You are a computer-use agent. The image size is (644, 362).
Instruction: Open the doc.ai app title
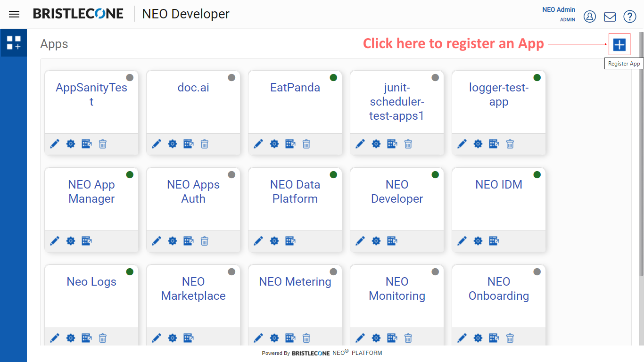(193, 88)
